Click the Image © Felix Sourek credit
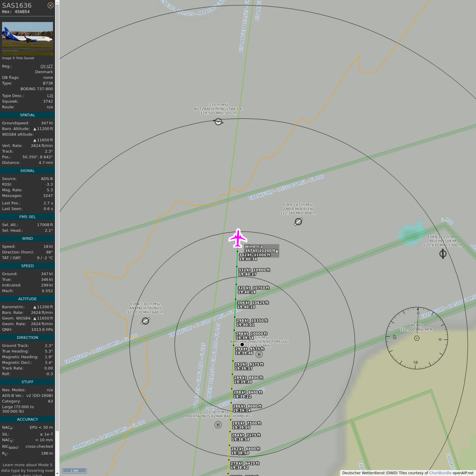Image resolution: width=476 pixels, height=476 pixels. click(18, 58)
